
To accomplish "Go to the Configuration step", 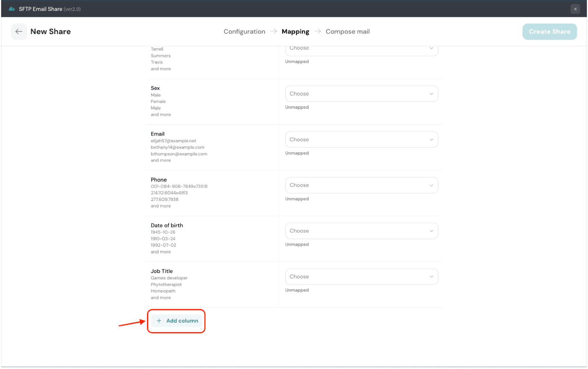I will [x=244, y=32].
